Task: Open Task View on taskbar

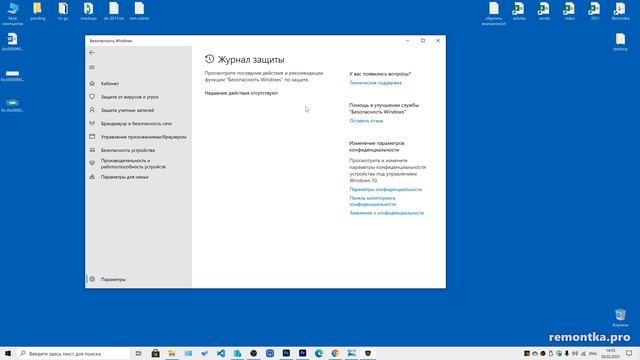Action: click(139, 353)
